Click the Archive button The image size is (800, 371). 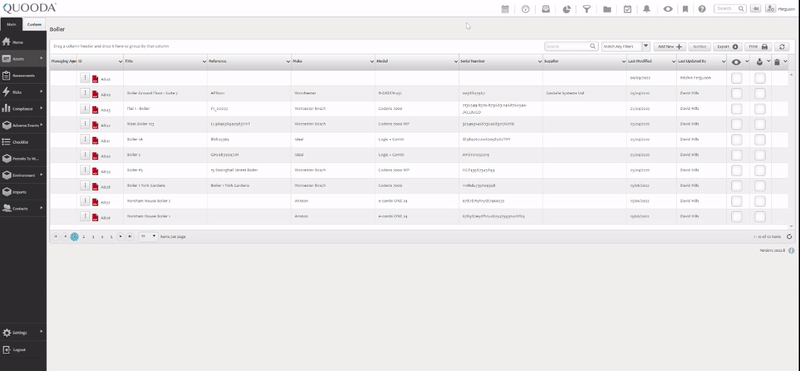coord(699,46)
